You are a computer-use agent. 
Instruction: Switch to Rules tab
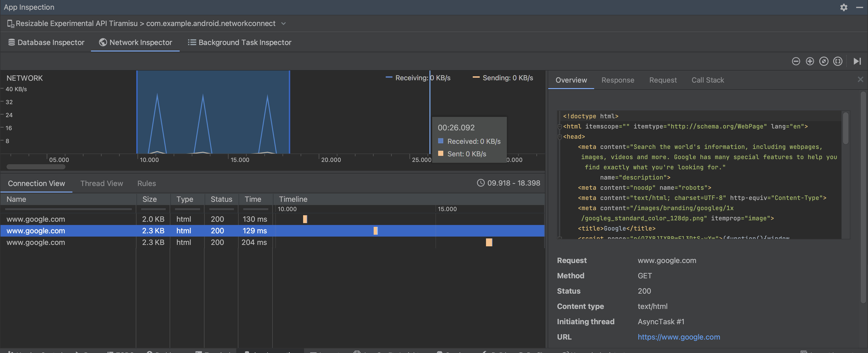pos(147,183)
